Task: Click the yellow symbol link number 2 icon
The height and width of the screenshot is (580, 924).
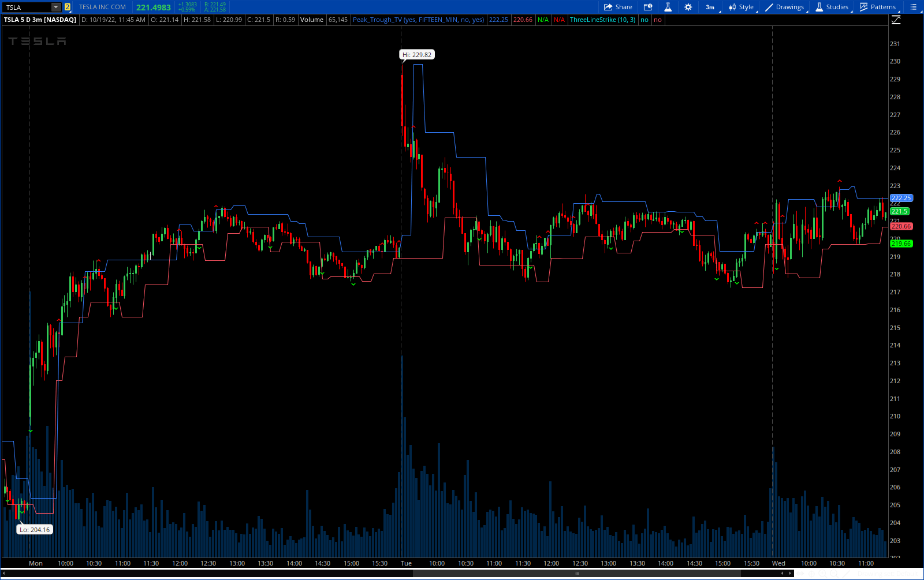Action: pos(68,8)
